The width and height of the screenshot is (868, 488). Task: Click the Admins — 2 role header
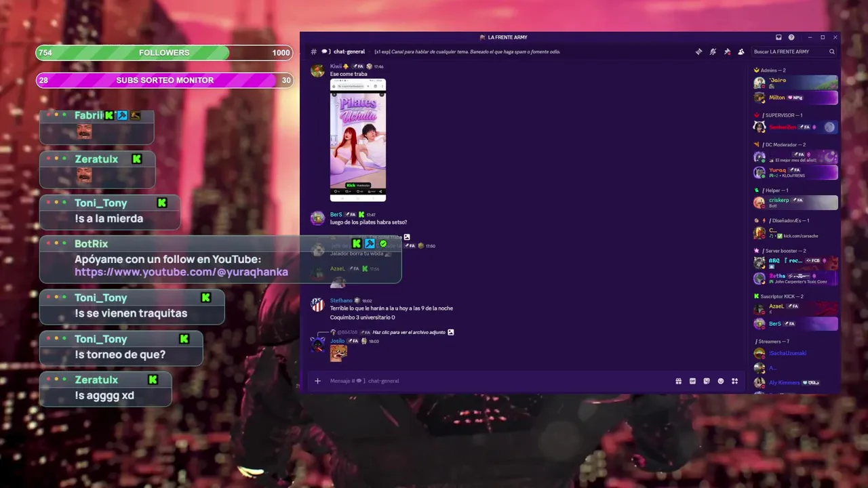773,70
